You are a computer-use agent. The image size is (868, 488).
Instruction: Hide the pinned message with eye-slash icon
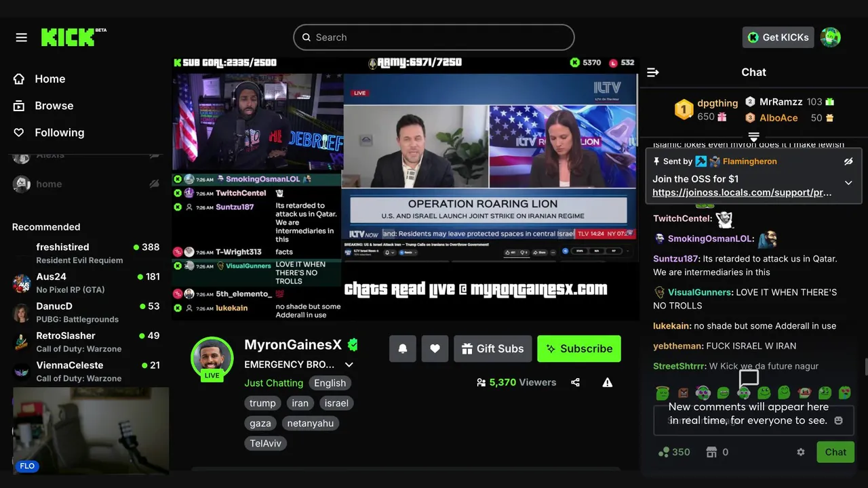(848, 161)
